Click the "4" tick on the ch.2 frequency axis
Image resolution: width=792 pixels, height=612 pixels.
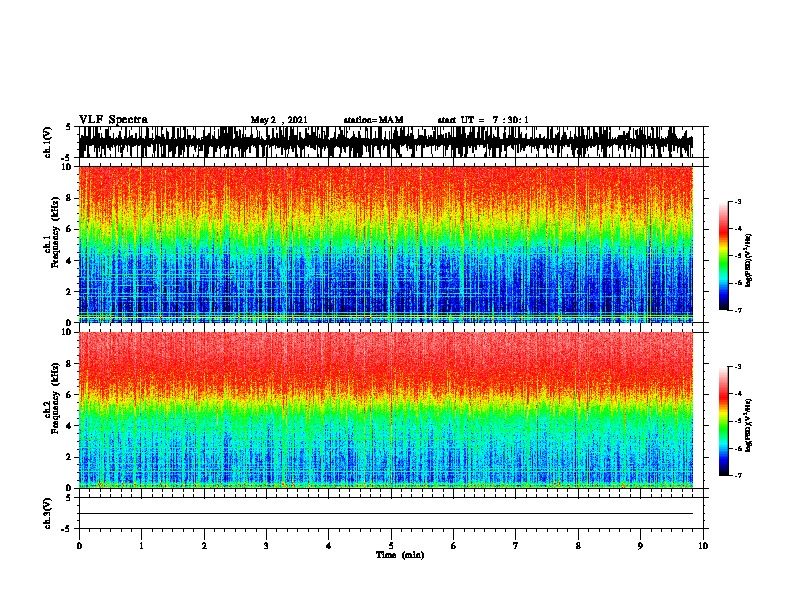pyautogui.click(x=70, y=426)
